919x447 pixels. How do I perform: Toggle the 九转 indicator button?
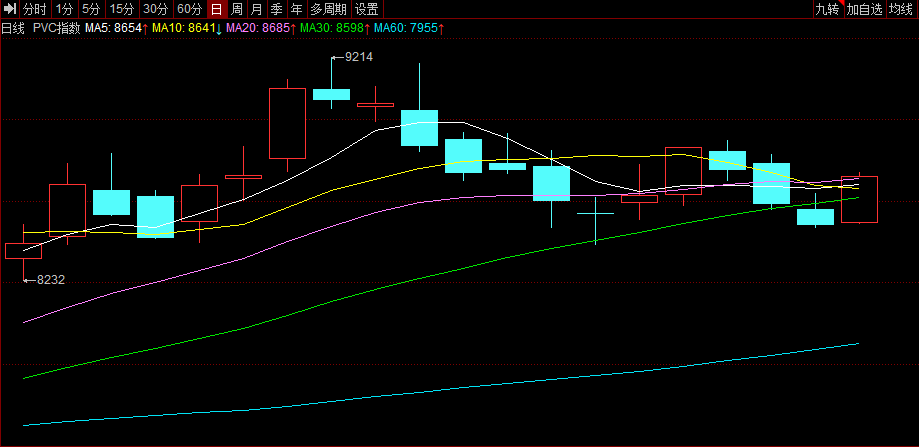point(828,9)
